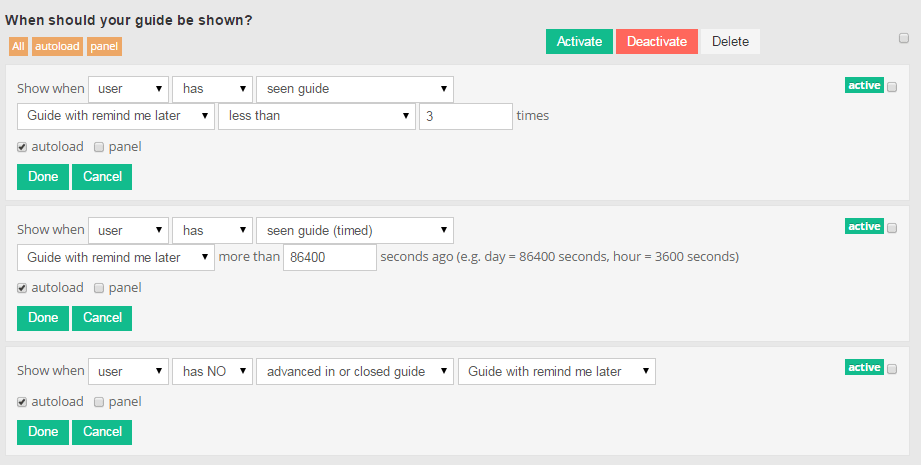This screenshot has height=465, width=921.
Task: Open the first rule's 'user' dropdown
Action: pos(128,89)
